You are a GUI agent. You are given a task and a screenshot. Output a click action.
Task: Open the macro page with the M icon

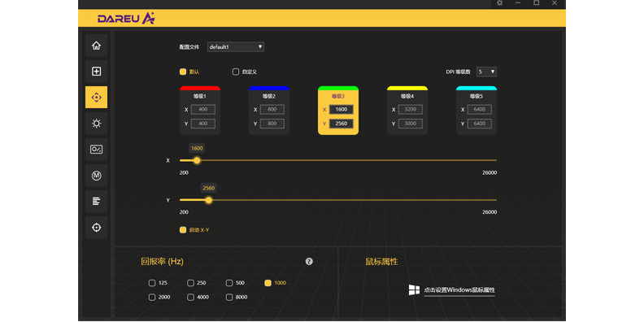point(96,176)
